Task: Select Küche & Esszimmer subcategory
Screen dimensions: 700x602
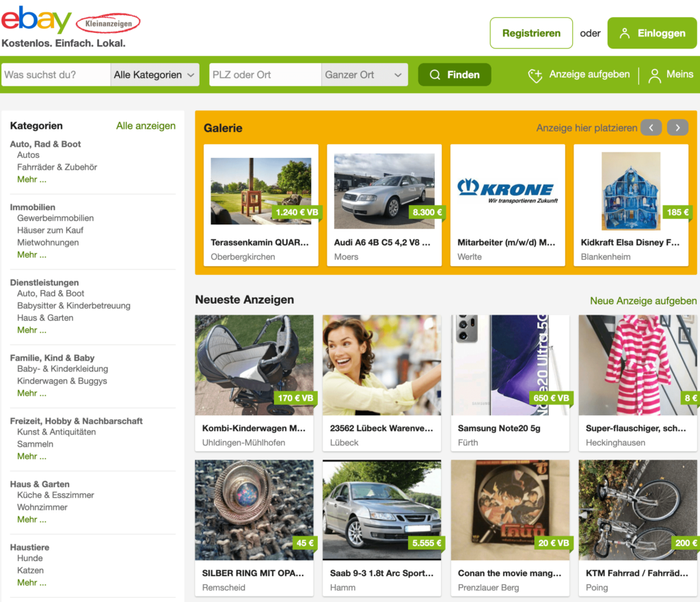Action: pyautogui.click(x=55, y=495)
